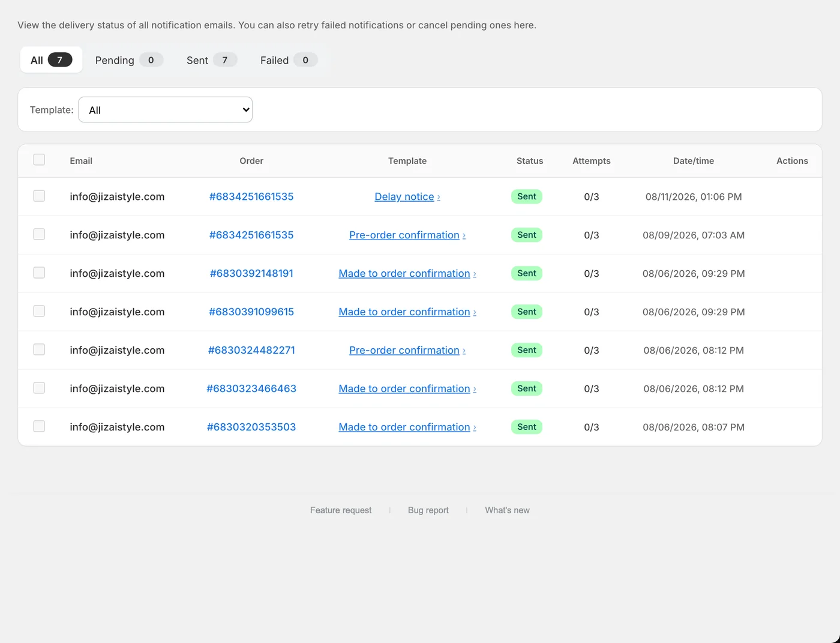Click the 0/3 attempts for order #6830392148191
840x643 pixels.
coord(592,273)
